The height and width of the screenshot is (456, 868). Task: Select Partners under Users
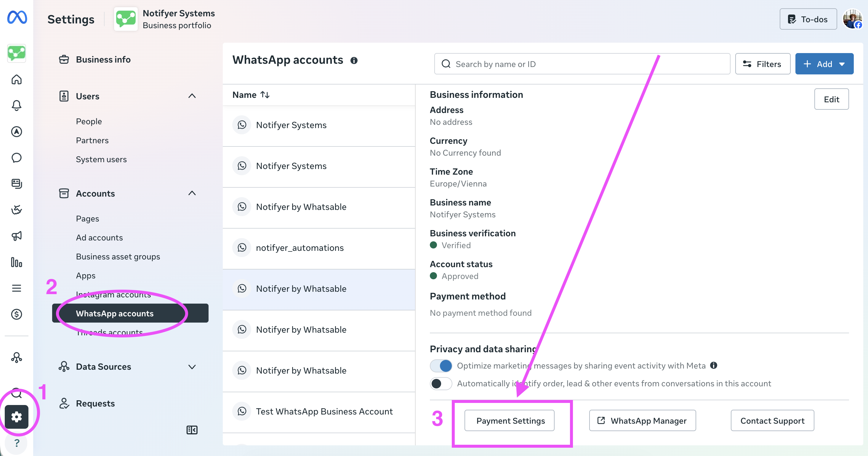tap(92, 140)
